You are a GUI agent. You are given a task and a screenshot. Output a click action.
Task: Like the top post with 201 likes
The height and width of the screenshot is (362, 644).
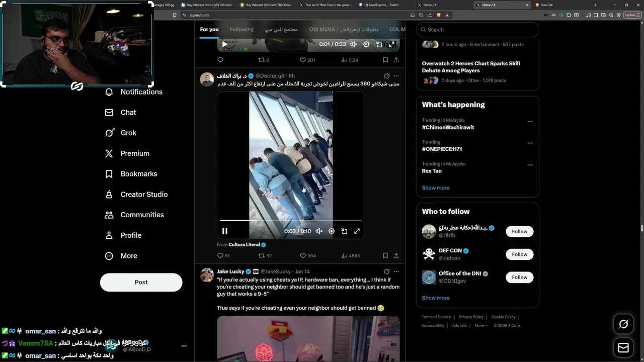coord(307,60)
